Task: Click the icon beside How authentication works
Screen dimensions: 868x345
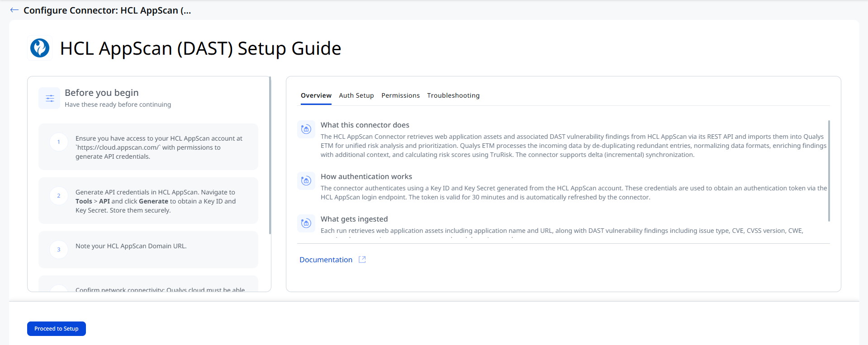Action: pyautogui.click(x=306, y=181)
